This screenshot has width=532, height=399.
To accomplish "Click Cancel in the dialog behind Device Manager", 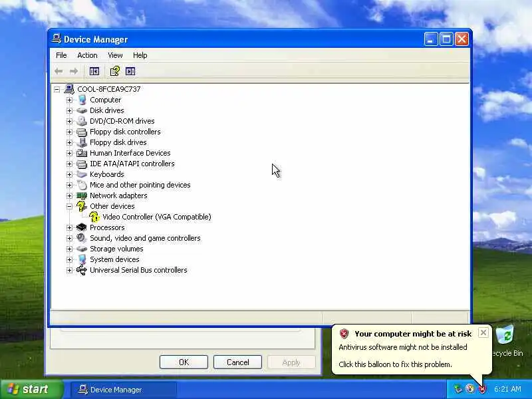I will point(237,362).
